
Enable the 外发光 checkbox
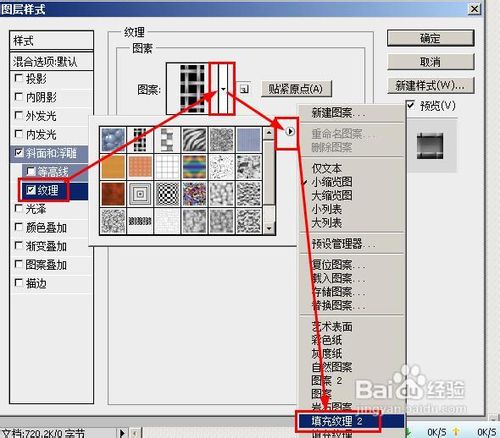click(x=19, y=116)
